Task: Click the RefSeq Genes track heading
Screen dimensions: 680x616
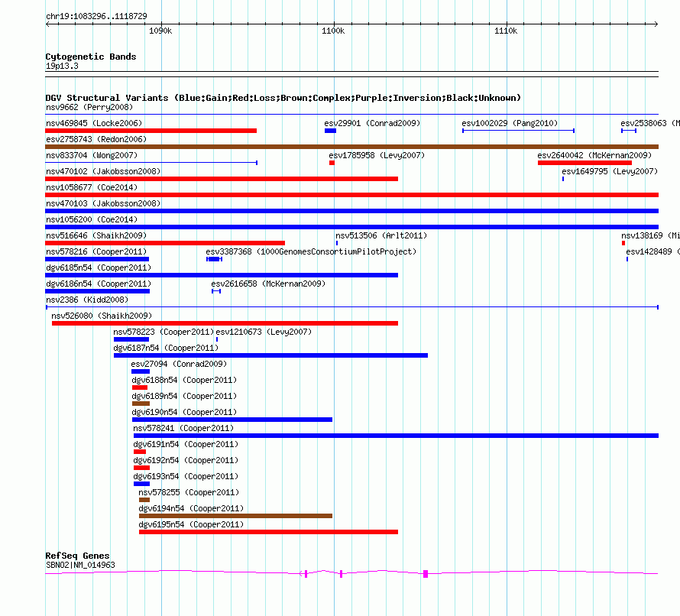Action: (77, 556)
